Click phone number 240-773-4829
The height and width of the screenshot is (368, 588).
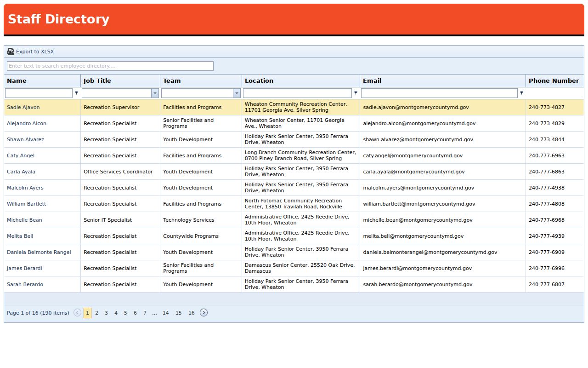tap(547, 123)
